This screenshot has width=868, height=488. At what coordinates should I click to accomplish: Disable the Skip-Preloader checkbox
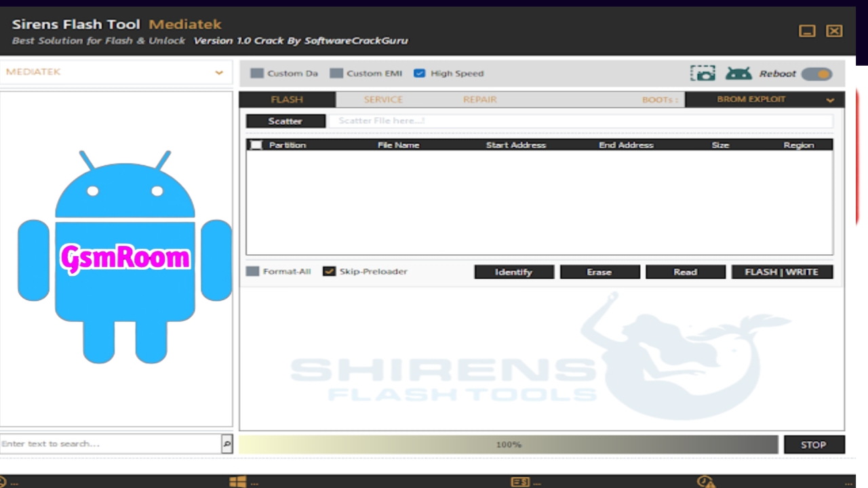point(329,271)
